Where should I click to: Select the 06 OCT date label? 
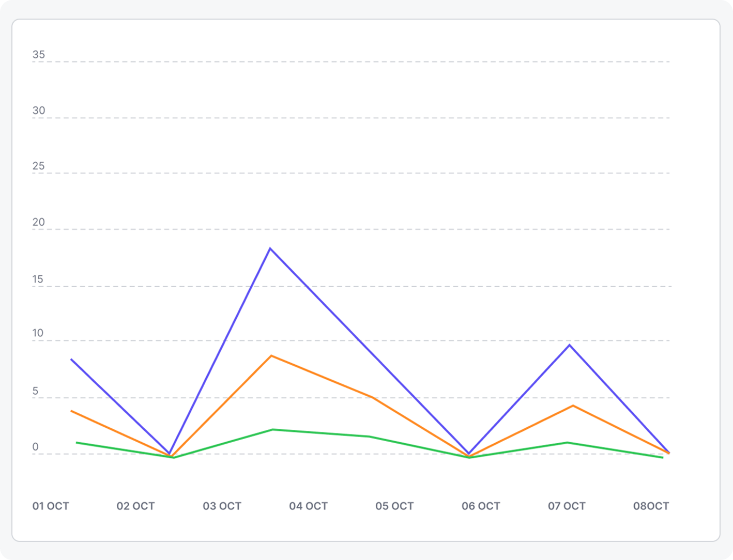click(x=481, y=506)
